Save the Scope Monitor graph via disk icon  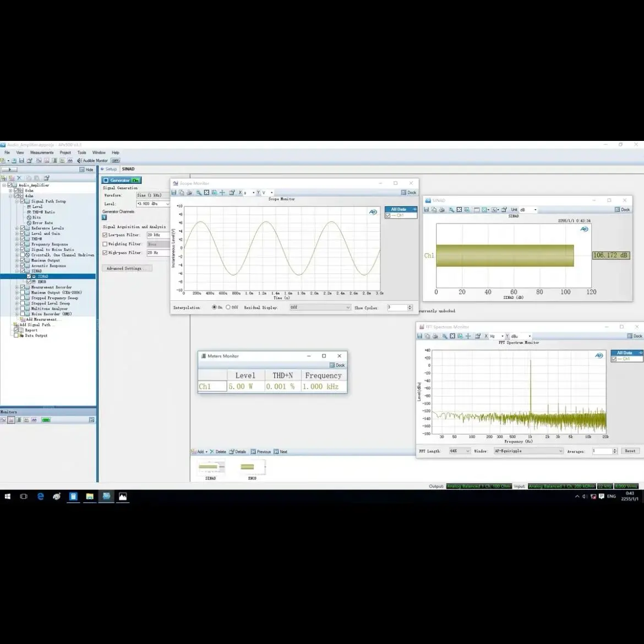(x=174, y=193)
